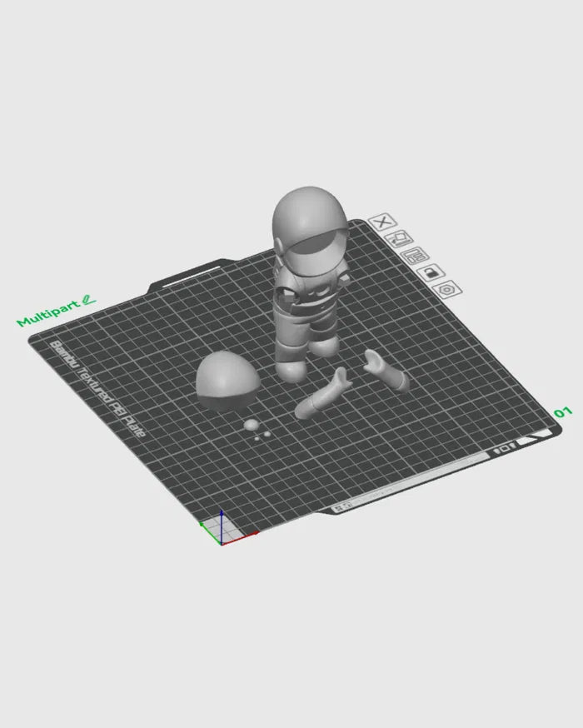Click the arrange objects plate icon
Image resolution: width=583 pixels, height=728 pixels.
pos(415,255)
